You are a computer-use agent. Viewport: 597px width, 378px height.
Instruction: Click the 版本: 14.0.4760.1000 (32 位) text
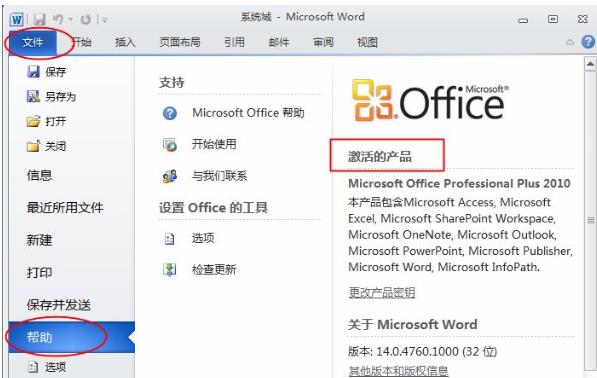tap(423, 351)
